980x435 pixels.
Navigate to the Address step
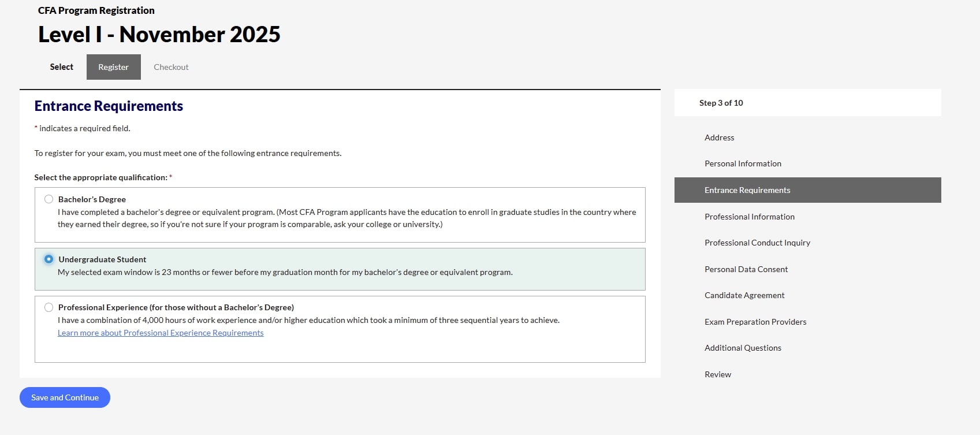[720, 137]
